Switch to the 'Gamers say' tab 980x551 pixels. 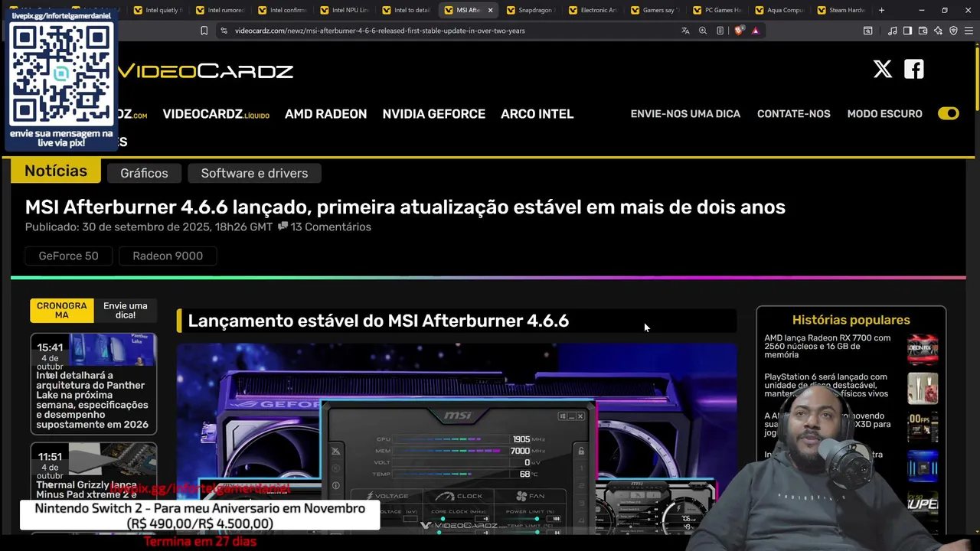pyautogui.click(x=654, y=10)
